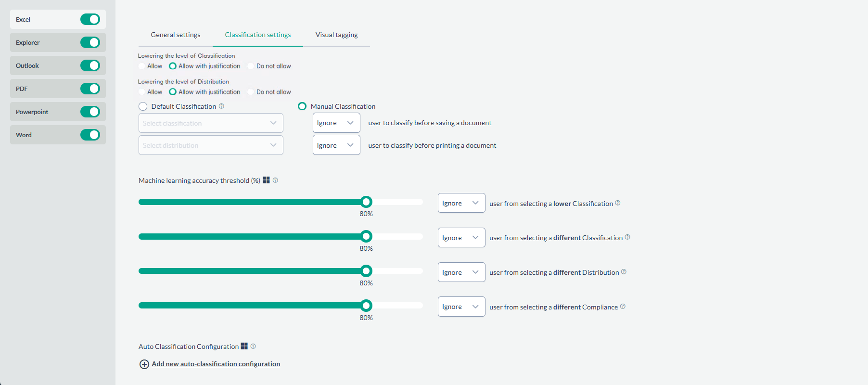Open Ignore dropdown for different Compliance
The height and width of the screenshot is (385, 868).
click(x=461, y=307)
